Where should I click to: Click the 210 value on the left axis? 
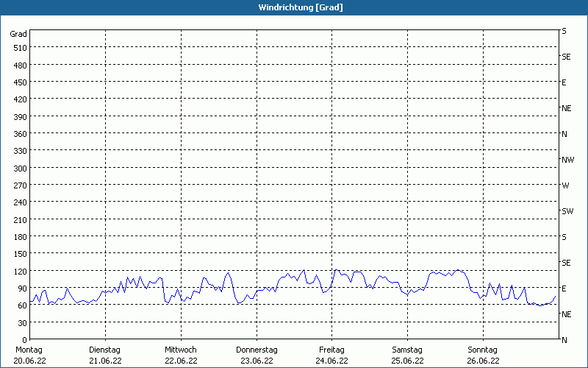tap(20, 219)
